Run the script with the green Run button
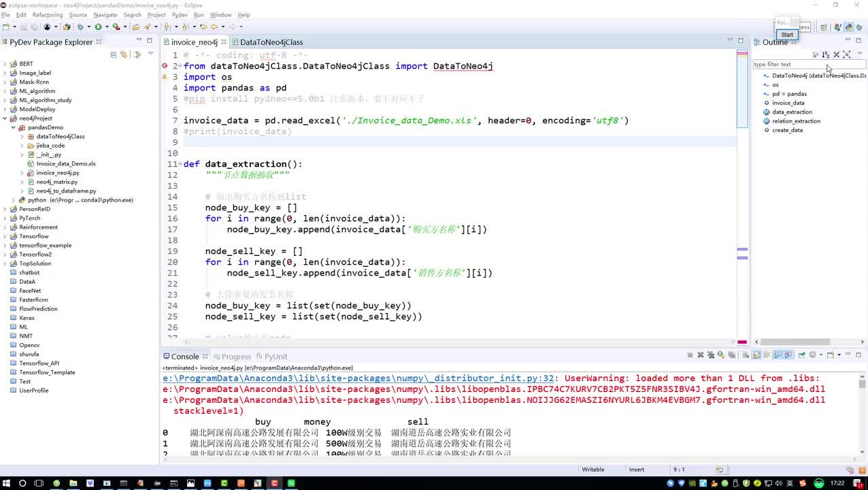The width and height of the screenshot is (868, 490). (x=98, y=27)
